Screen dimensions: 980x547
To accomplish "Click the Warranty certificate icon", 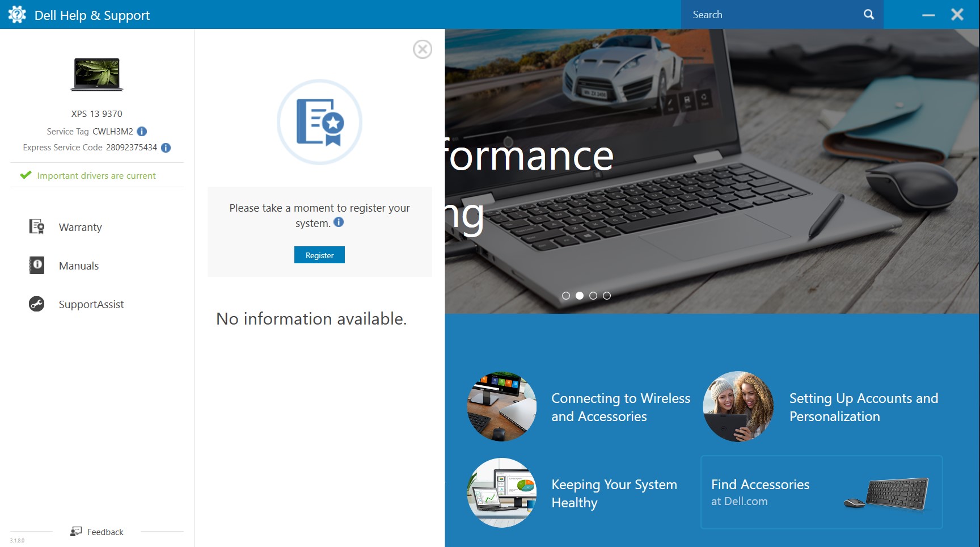I will click(x=37, y=227).
